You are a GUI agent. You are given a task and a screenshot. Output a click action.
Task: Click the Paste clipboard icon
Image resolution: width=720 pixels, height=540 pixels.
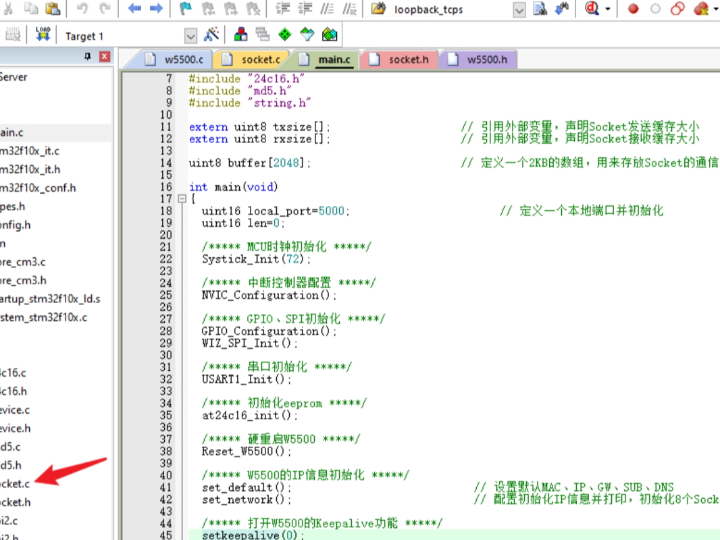51,9
